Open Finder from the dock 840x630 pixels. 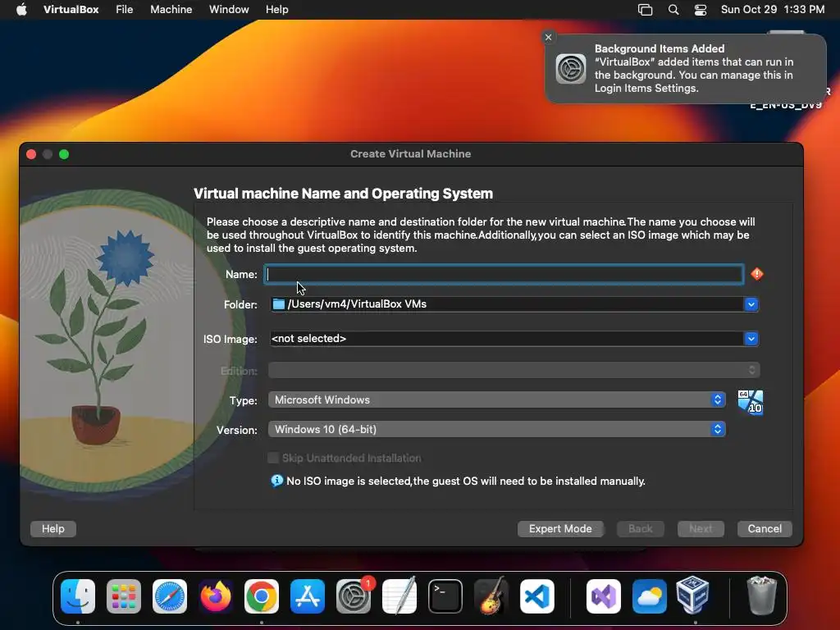tap(78, 596)
